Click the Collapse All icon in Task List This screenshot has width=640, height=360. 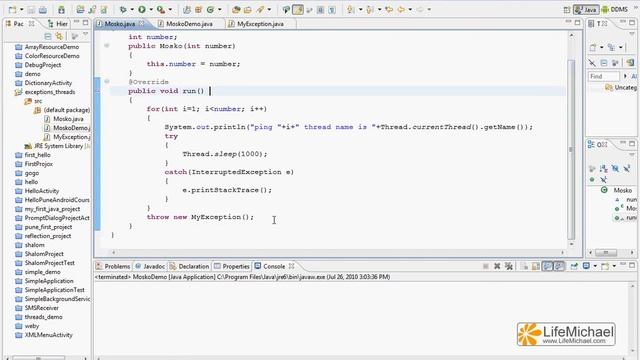[604, 62]
